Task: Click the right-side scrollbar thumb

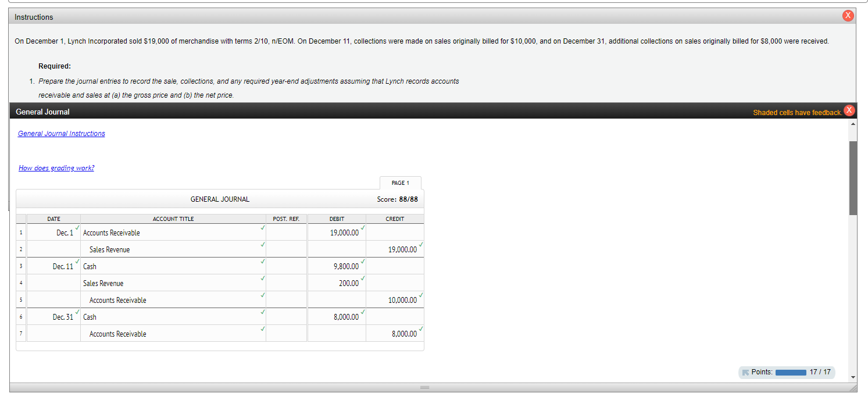Action: coord(853,174)
